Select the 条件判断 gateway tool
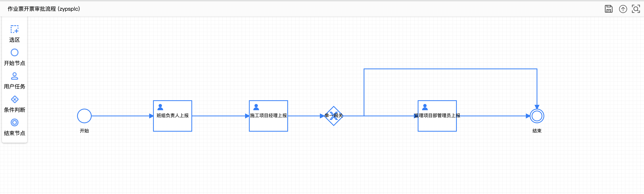 [15, 104]
